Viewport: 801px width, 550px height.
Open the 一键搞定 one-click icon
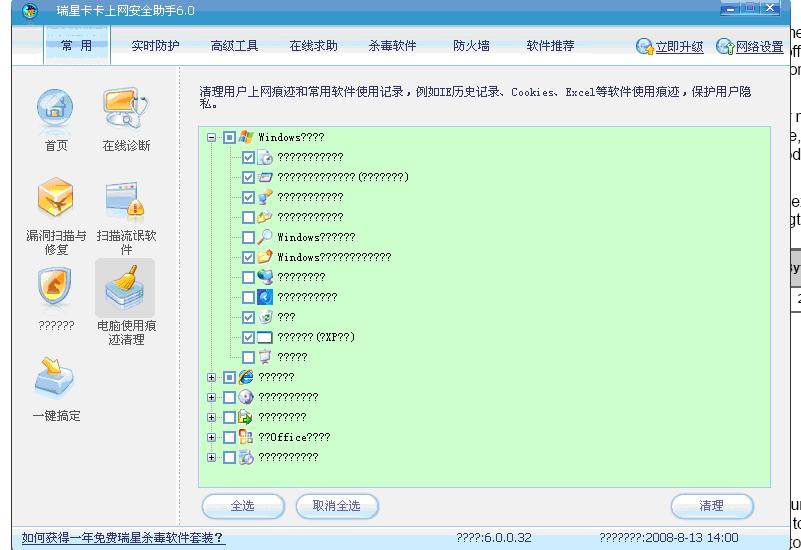54,378
